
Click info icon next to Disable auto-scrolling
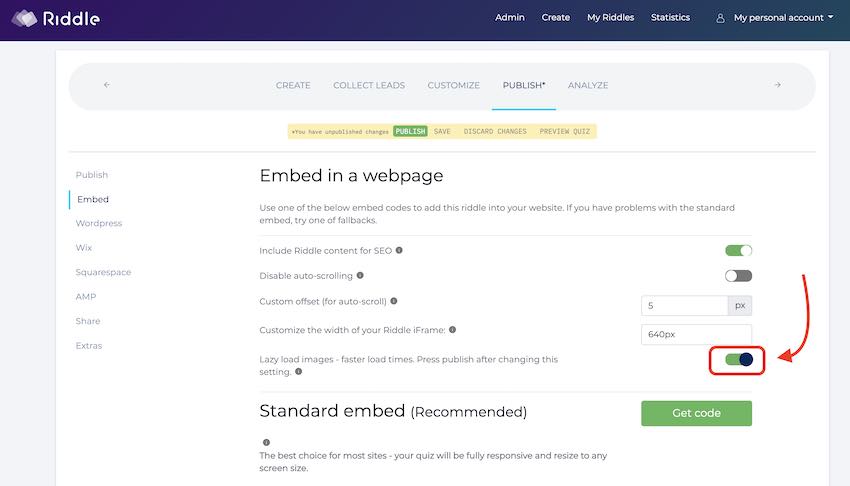tap(360, 275)
